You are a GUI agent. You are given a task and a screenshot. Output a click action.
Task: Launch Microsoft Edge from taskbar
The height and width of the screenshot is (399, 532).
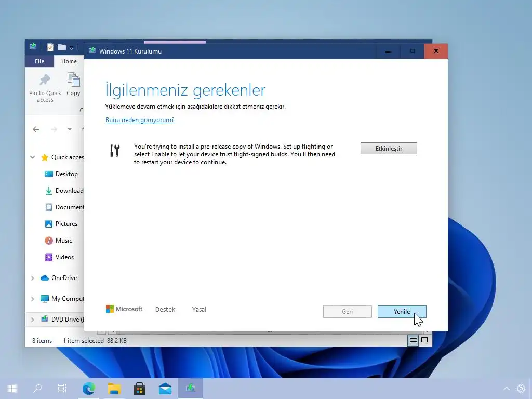(x=88, y=389)
